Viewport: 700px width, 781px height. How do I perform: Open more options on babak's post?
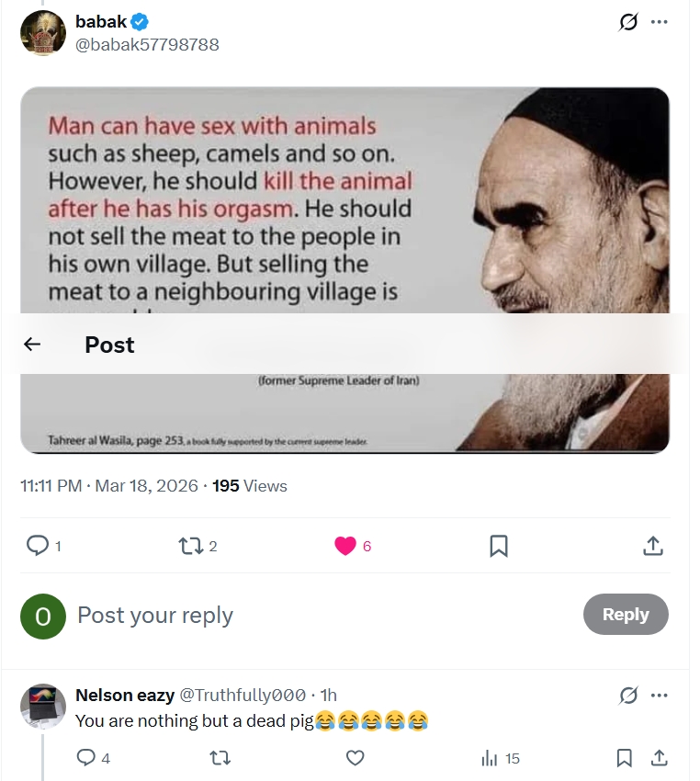(660, 22)
